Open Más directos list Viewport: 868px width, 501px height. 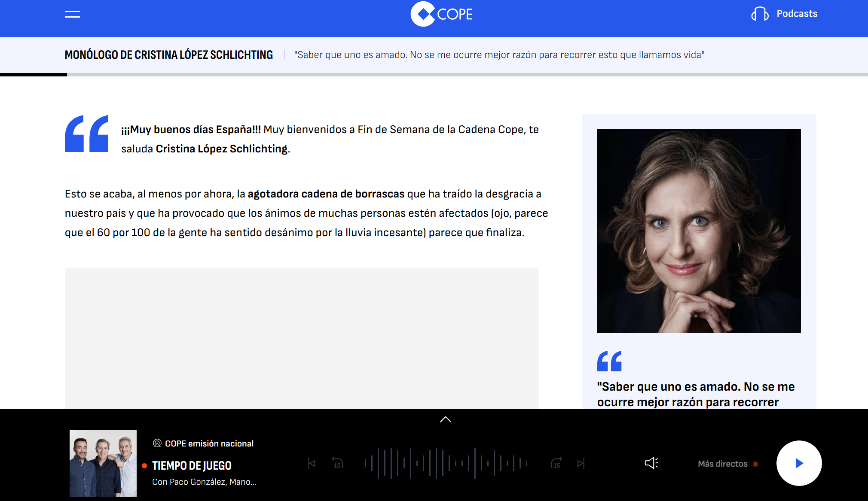pos(723,464)
